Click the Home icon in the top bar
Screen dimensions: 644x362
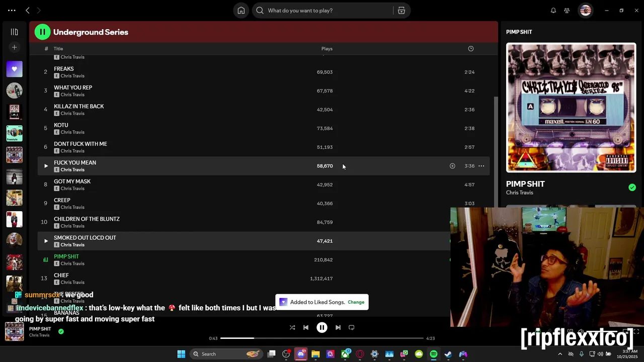pos(241,11)
